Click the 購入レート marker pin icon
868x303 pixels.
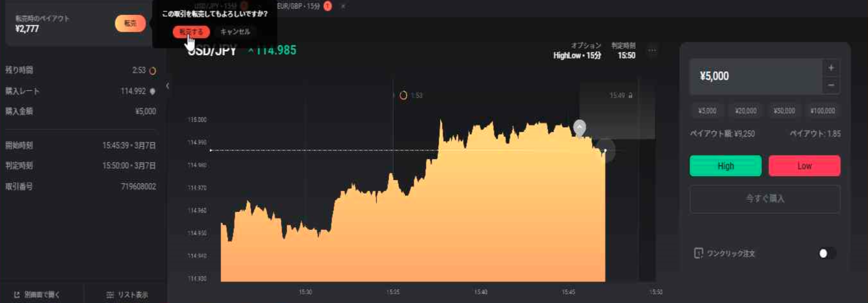click(152, 91)
